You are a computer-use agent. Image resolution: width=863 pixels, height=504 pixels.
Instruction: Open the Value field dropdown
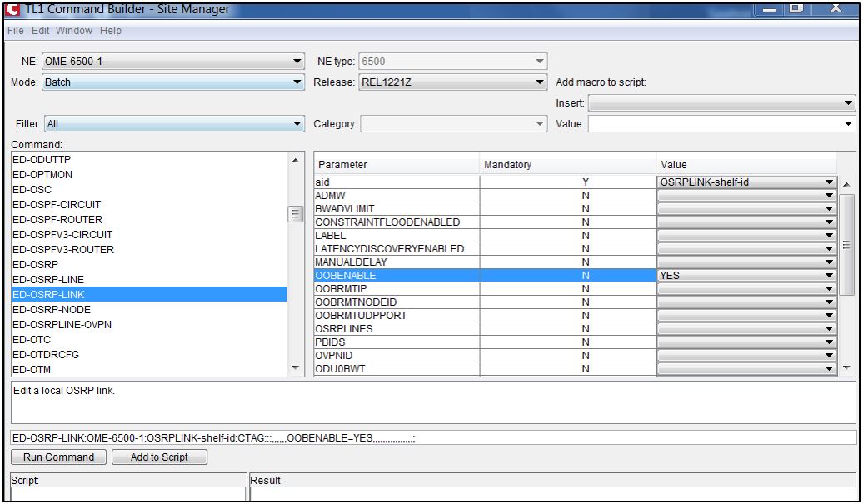(848, 122)
